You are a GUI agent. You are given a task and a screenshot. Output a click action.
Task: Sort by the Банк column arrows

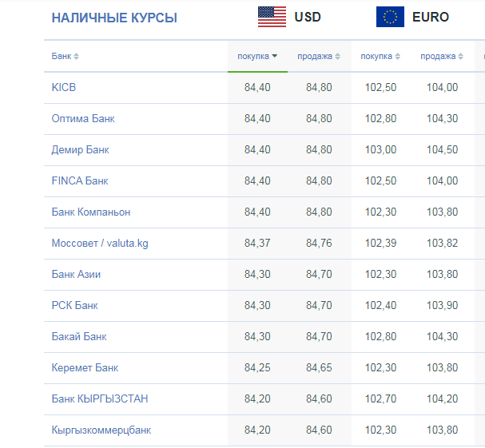point(76,56)
